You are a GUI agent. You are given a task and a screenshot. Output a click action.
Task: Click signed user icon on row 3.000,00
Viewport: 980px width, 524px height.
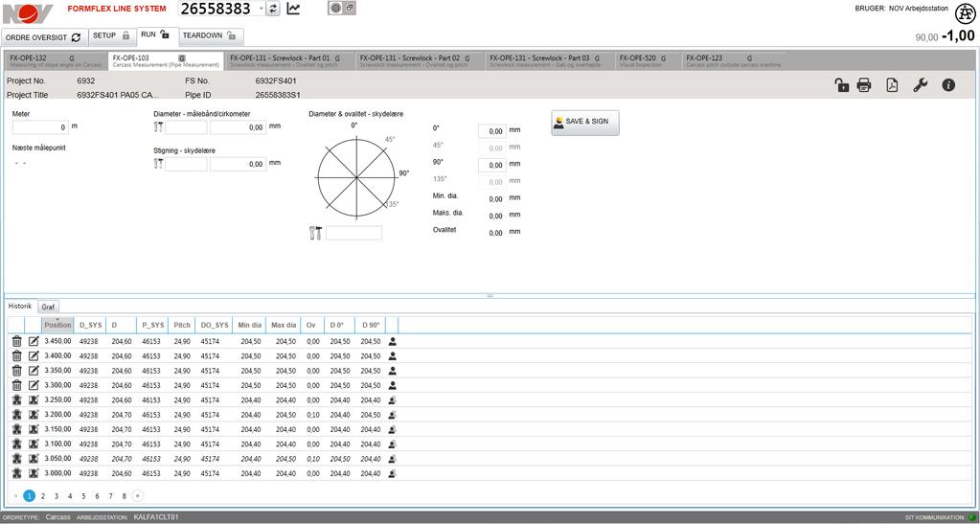pyautogui.click(x=392, y=473)
